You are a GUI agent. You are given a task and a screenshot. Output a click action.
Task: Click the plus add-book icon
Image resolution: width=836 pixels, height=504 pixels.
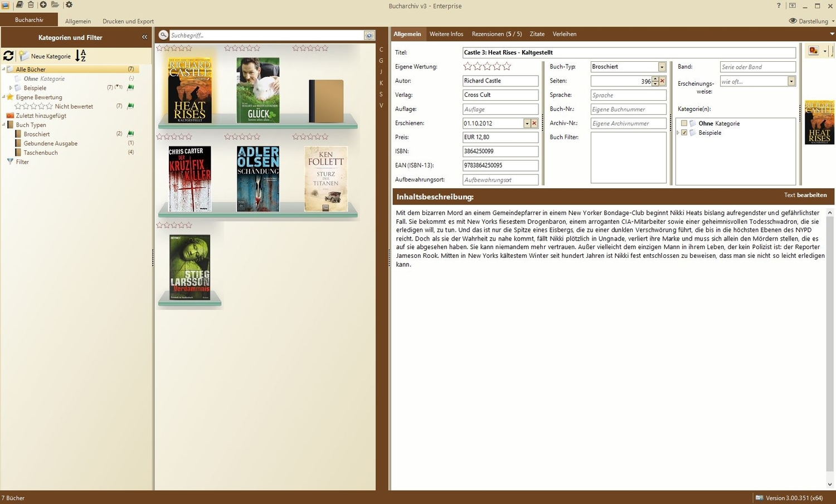(x=43, y=5)
